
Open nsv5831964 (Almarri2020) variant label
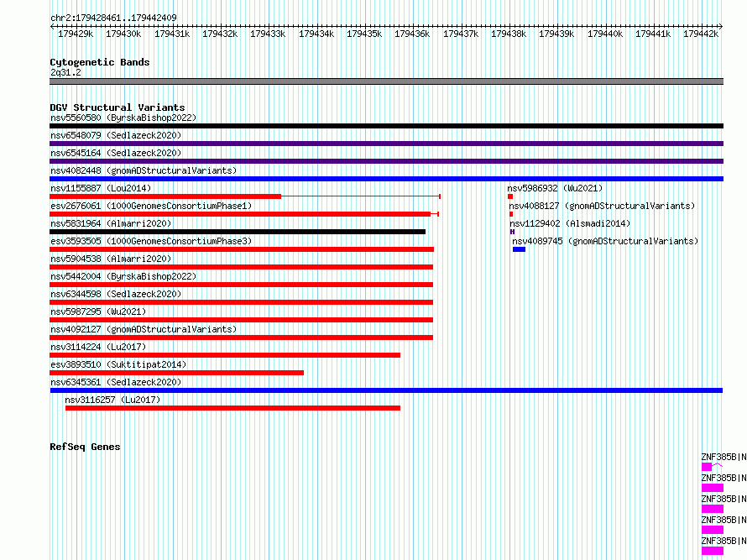coord(111,223)
